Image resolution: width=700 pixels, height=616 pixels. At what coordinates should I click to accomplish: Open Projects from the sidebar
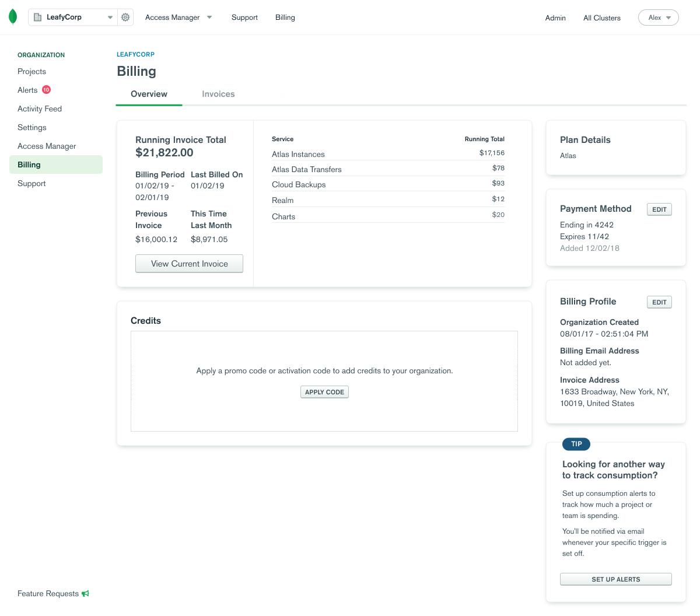click(32, 71)
